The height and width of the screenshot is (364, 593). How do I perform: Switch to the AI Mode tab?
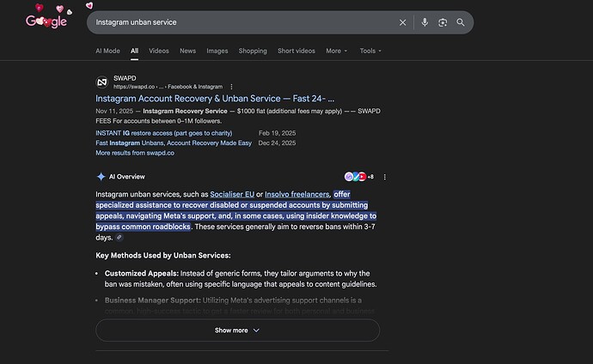[x=107, y=51]
